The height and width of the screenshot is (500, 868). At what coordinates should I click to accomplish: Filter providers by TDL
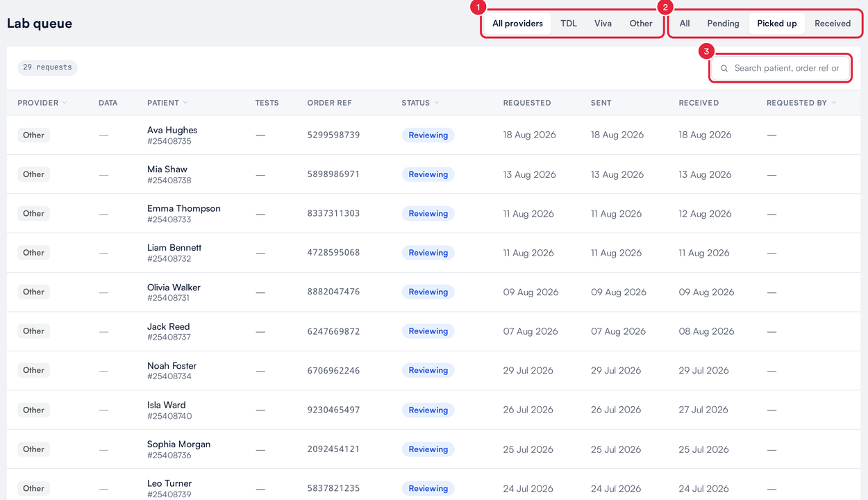pyautogui.click(x=569, y=24)
